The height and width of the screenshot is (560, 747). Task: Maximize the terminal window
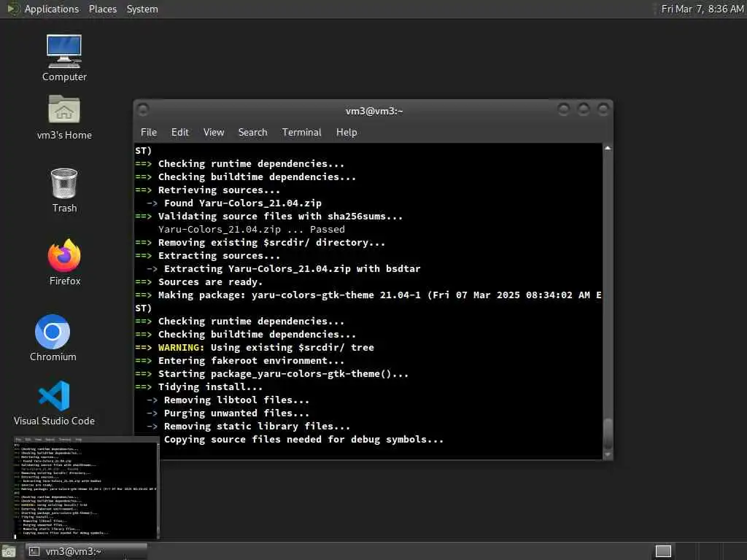pyautogui.click(x=583, y=109)
